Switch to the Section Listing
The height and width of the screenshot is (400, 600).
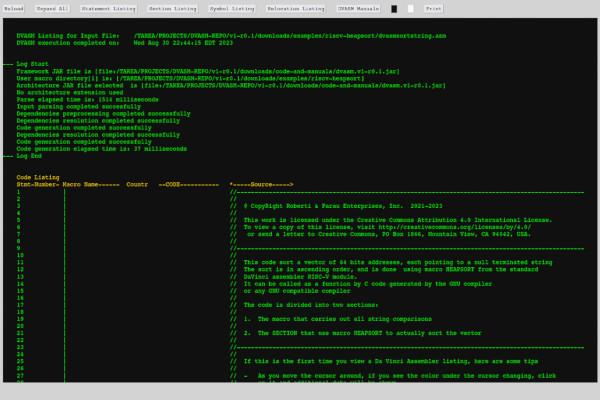[173, 8]
